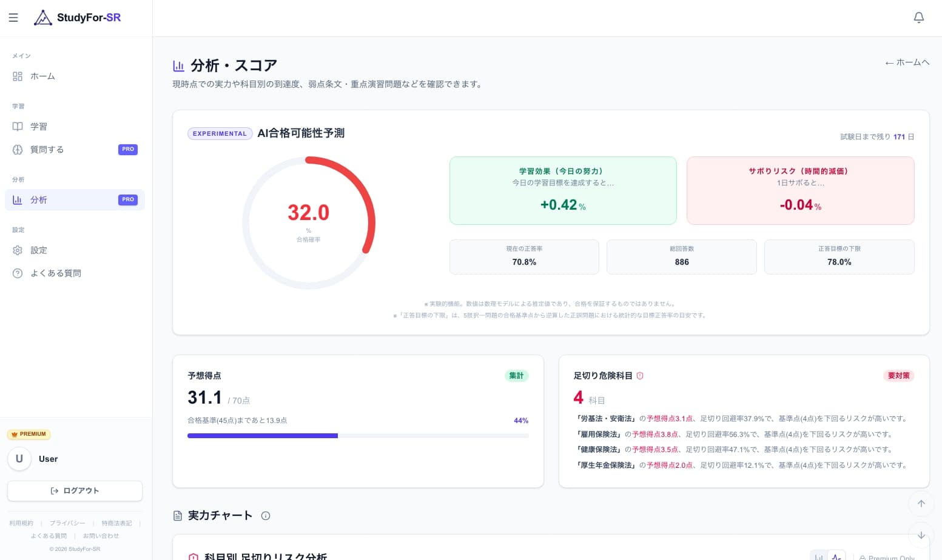Click the info icon next to 実力チャート
This screenshot has height=560, width=942.
pos(266,516)
